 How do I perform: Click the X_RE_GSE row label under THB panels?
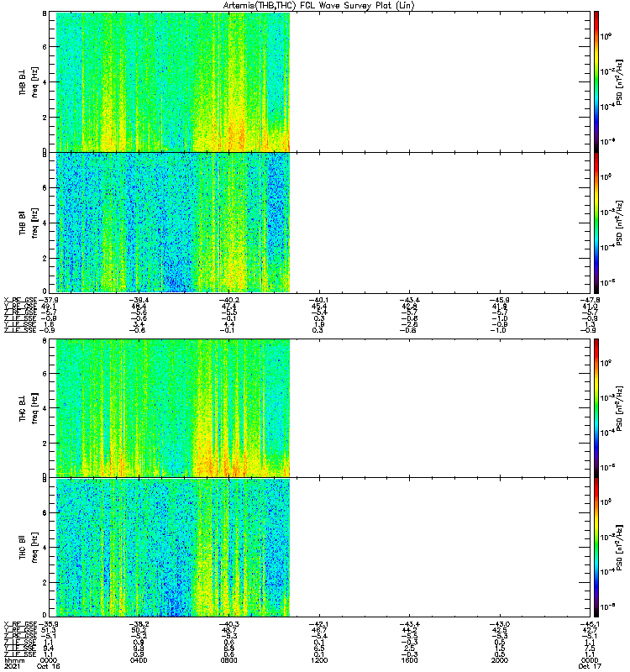pyautogui.click(x=20, y=301)
